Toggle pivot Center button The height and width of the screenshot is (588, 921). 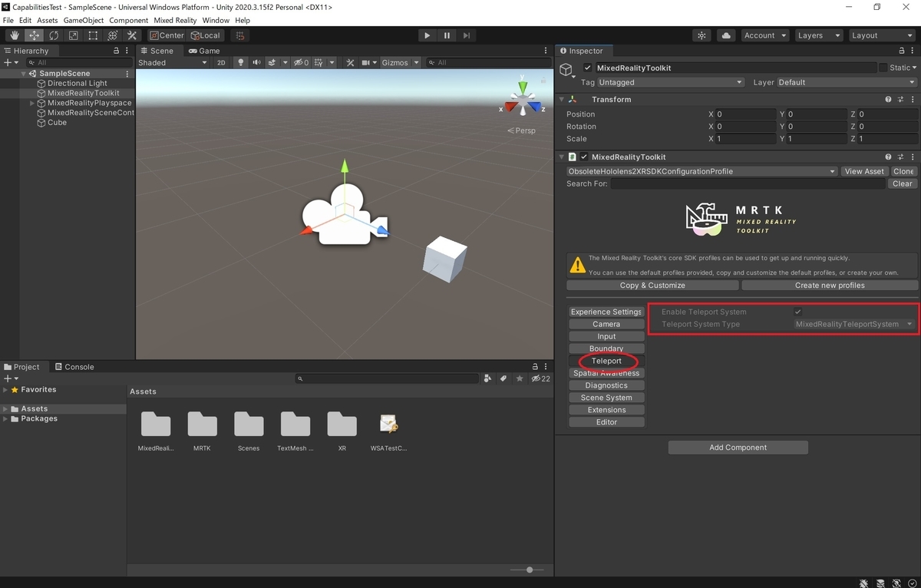point(167,35)
